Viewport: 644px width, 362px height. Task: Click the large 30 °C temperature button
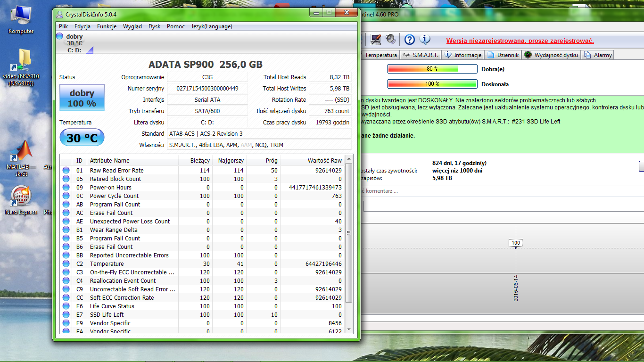82,138
